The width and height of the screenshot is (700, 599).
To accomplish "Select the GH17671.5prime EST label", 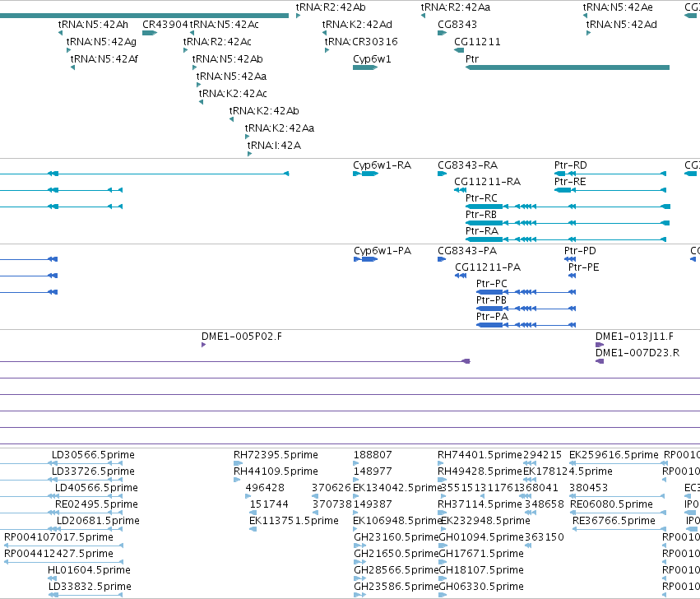I will (481, 554).
